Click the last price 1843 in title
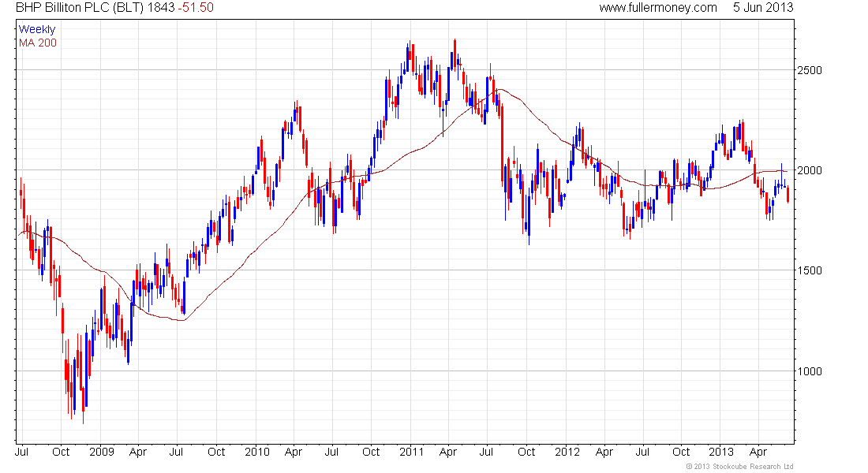 pyautogui.click(x=161, y=8)
